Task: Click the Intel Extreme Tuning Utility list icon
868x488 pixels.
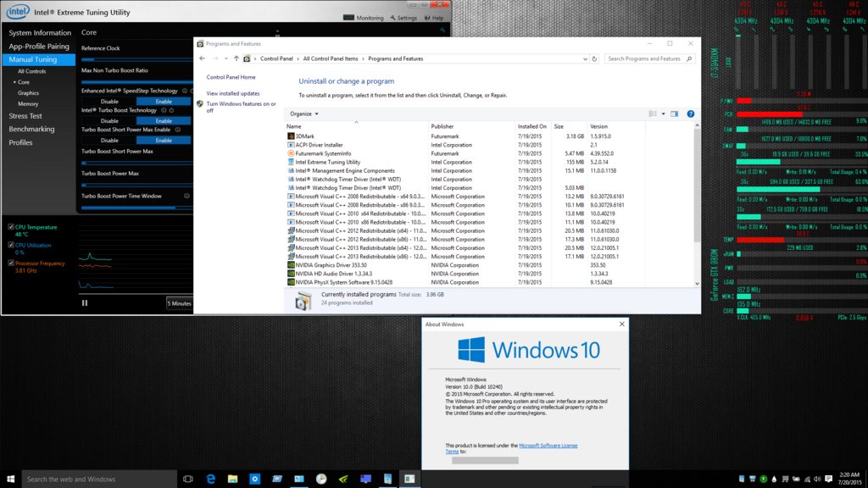Action: click(291, 162)
